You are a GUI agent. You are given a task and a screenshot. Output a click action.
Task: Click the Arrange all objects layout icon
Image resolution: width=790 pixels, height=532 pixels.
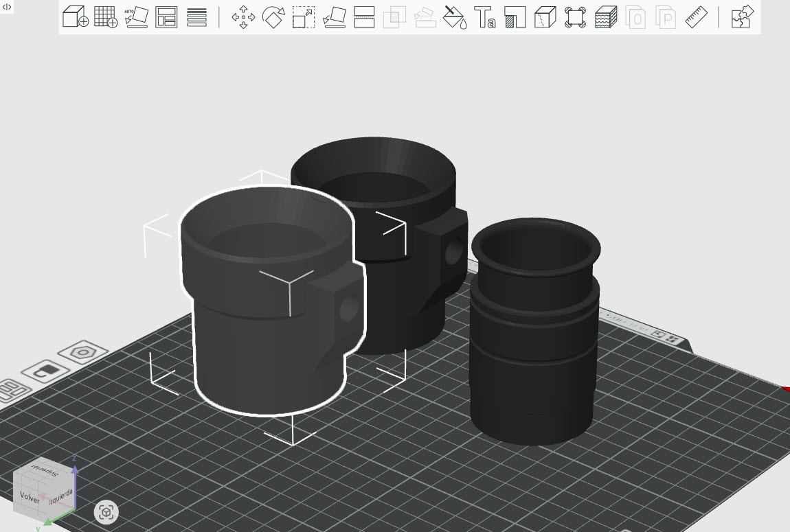166,17
